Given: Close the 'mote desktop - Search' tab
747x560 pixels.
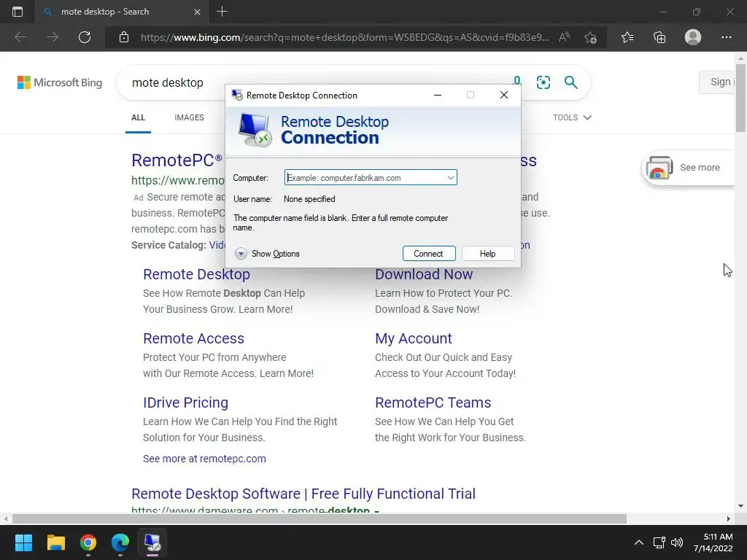Looking at the screenshot, I should coord(197,12).
